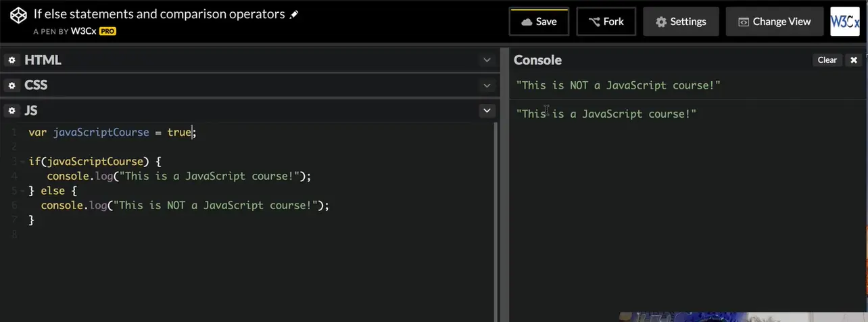The image size is (868, 322).
Task: Click the pen title text
Action: [159, 14]
